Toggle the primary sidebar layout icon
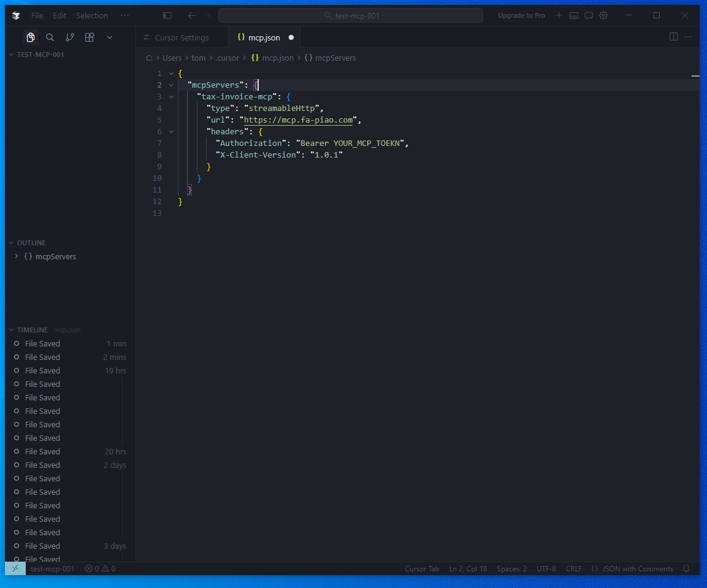Viewport: 707px width, 588px height. [167, 15]
